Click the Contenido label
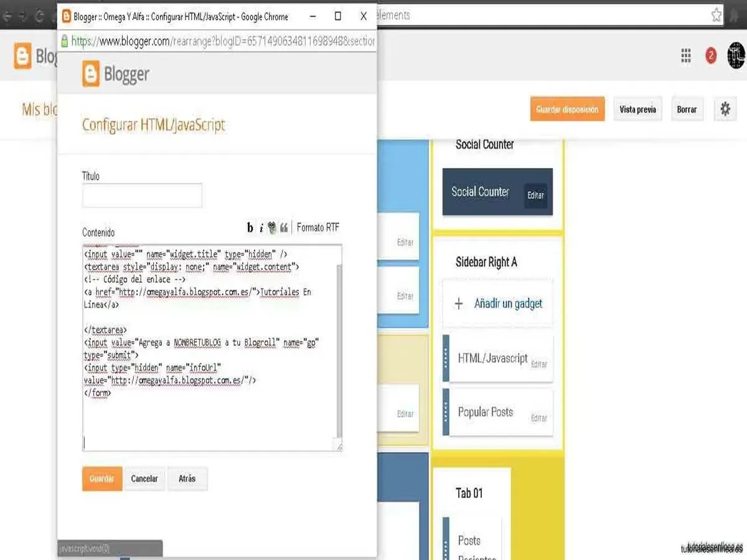 tap(98, 232)
